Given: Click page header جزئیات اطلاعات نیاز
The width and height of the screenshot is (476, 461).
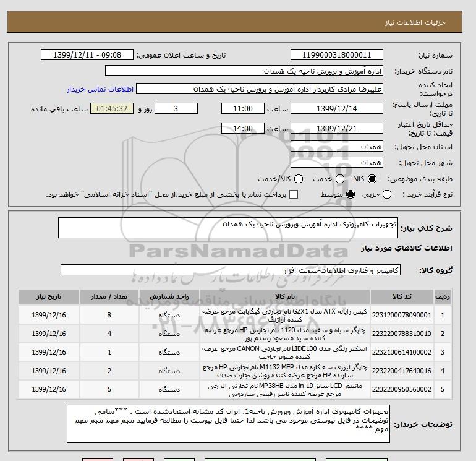Looking at the screenshot, I should coord(415,22).
